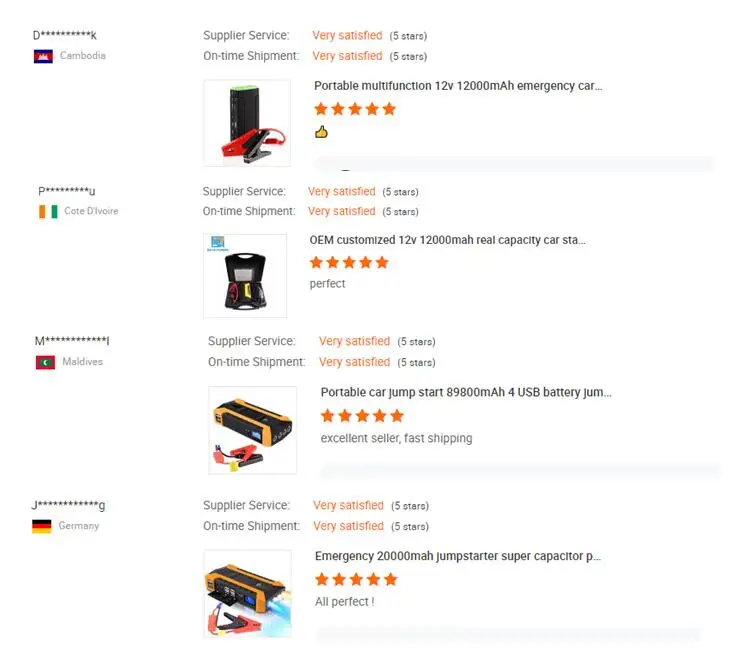Click reviewer name M************l
The width and height of the screenshot is (750, 670).
point(72,341)
